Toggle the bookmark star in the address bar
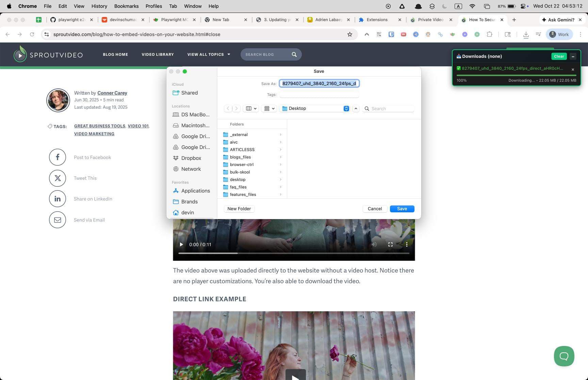This screenshot has height=380, width=588. click(x=350, y=34)
